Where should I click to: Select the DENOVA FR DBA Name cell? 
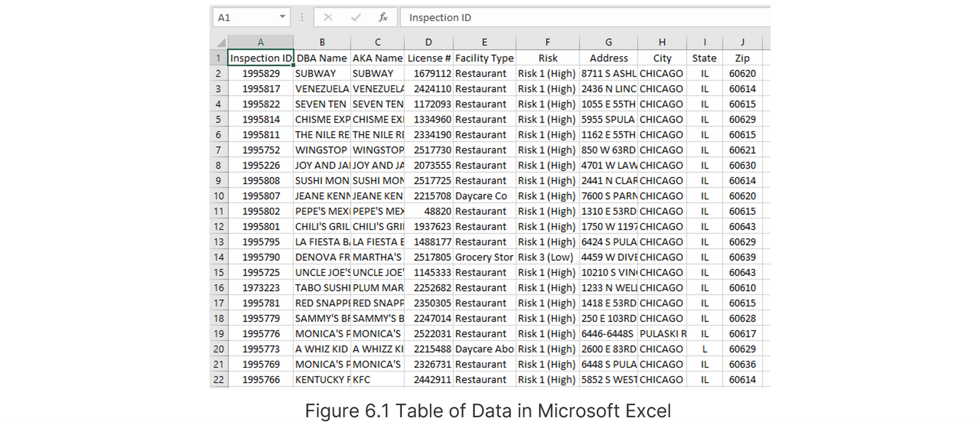tap(322, 257)
